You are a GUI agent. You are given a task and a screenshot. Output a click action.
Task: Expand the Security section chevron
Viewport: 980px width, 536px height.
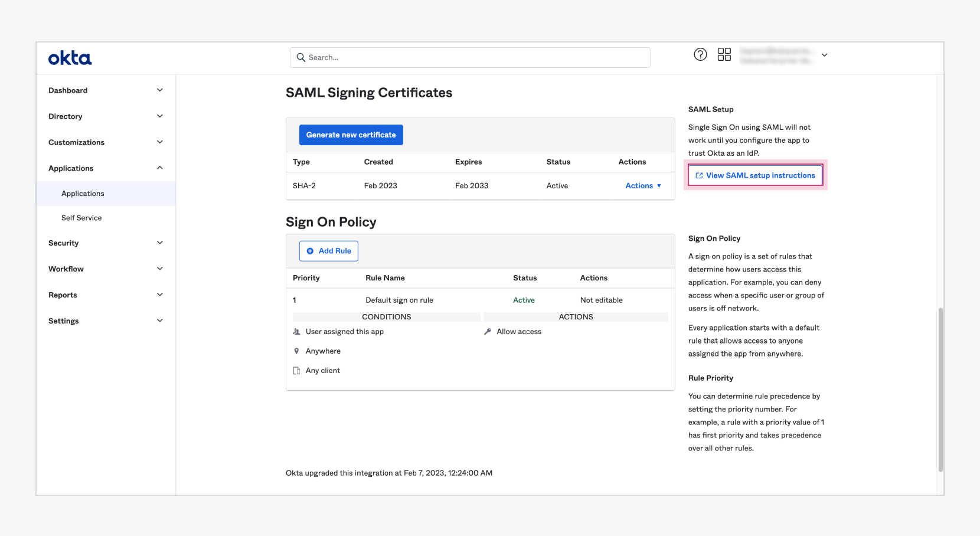(160, 243)
